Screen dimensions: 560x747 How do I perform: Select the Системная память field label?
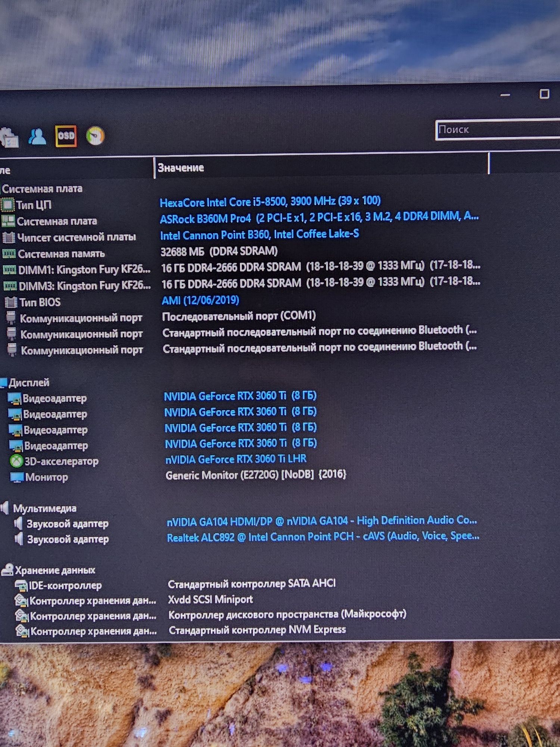click(61, 254)
